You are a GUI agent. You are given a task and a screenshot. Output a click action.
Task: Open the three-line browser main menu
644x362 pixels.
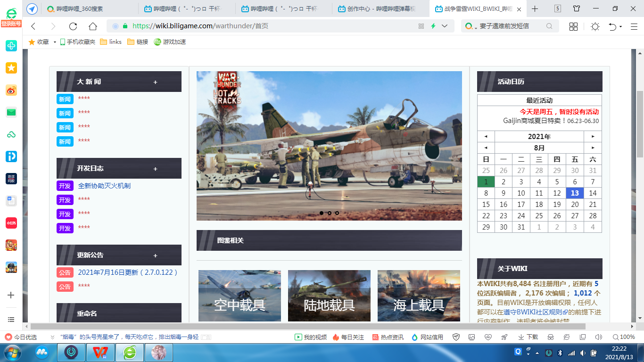(634, 26)
